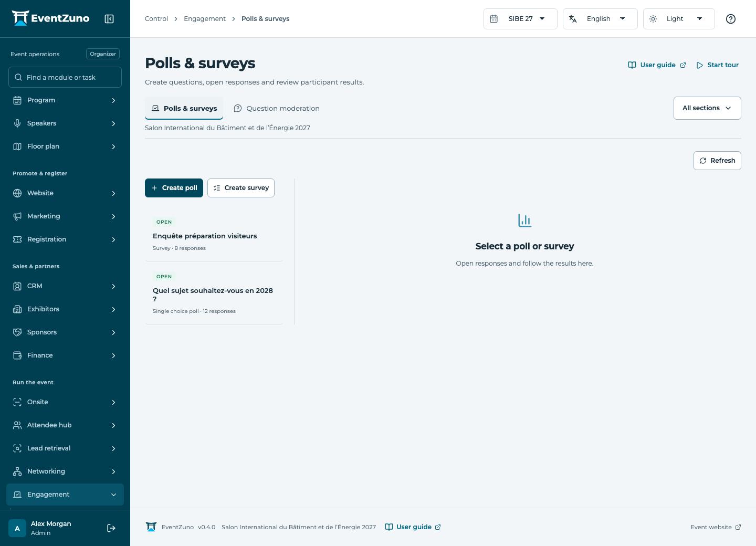The width and height of the screenshot is (756, 546).
Task: Collapse the sidebar using the panel icon
Action: tap(109, 19)
